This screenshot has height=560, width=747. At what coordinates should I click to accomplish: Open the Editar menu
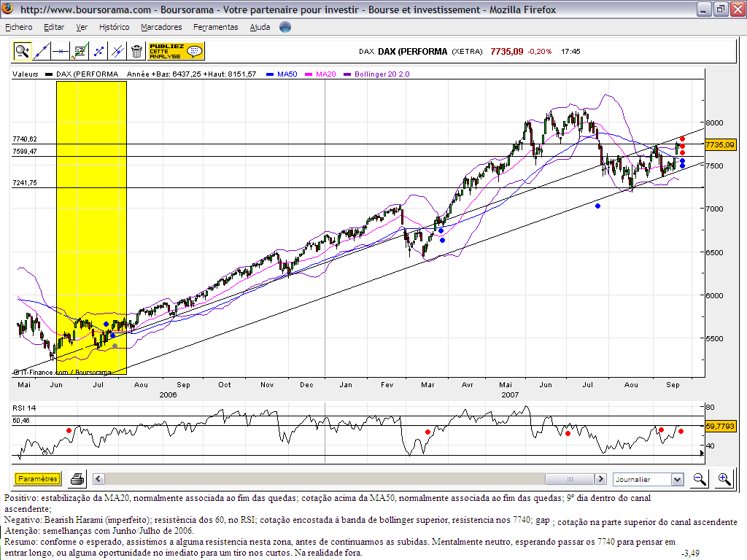tap(54, 27)
